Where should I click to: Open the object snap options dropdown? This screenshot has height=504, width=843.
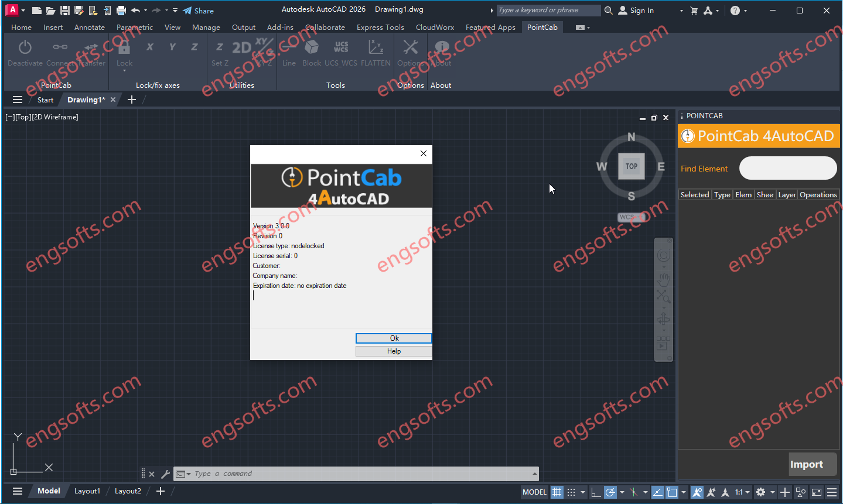point(684,492)
